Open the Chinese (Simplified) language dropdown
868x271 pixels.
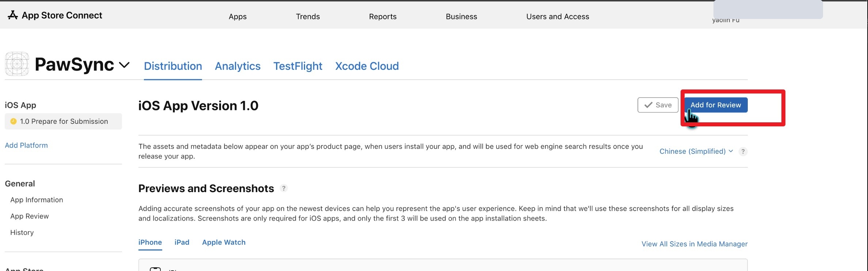point(696,151)
